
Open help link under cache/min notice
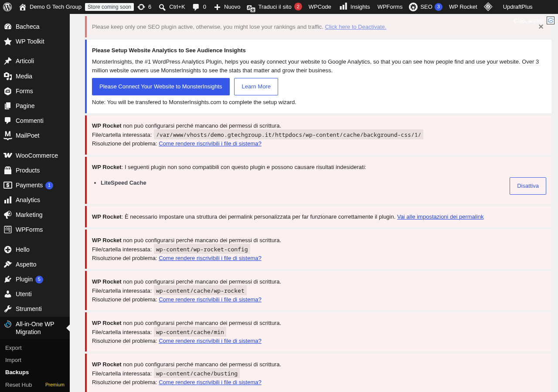pyautogui.click(x=210, y=341)
